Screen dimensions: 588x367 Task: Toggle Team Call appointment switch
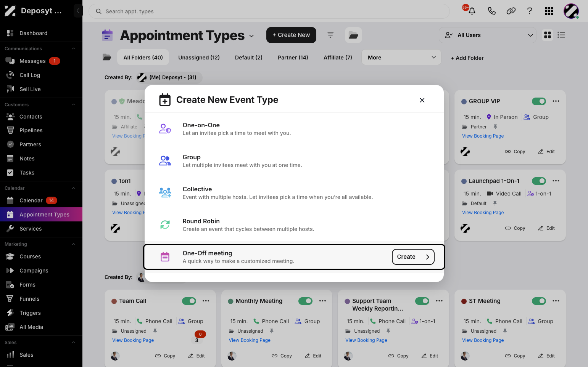189,301
